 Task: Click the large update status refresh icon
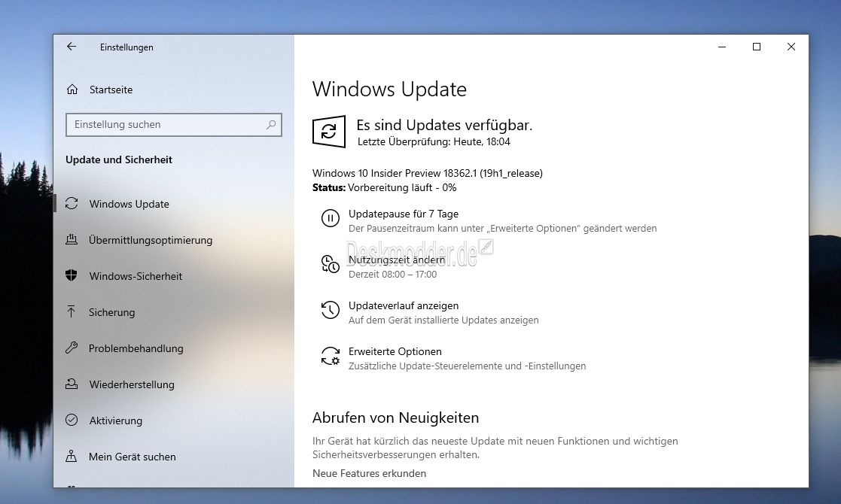329,131
